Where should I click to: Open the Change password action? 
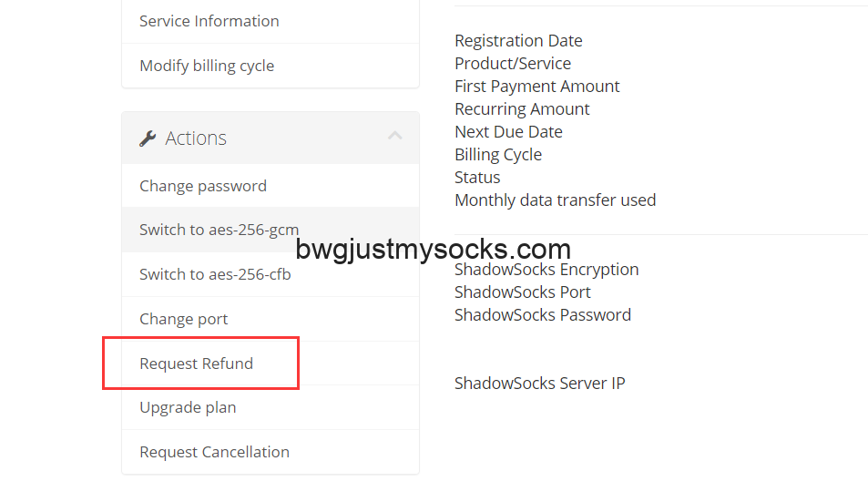coord(203,186)
